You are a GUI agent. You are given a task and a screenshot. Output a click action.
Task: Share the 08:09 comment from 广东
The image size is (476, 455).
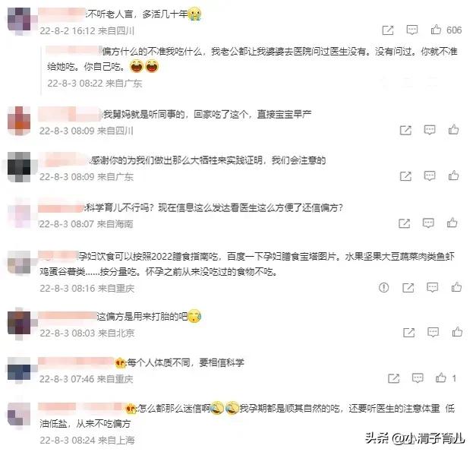pyautogui.click(x=405, y=176)
